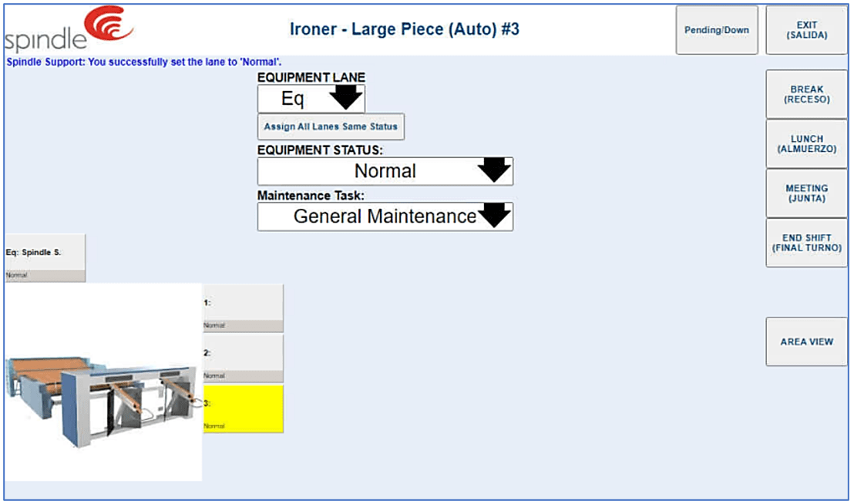Exit the screen via EXIT (SALIDA)

tap(806, 29)
